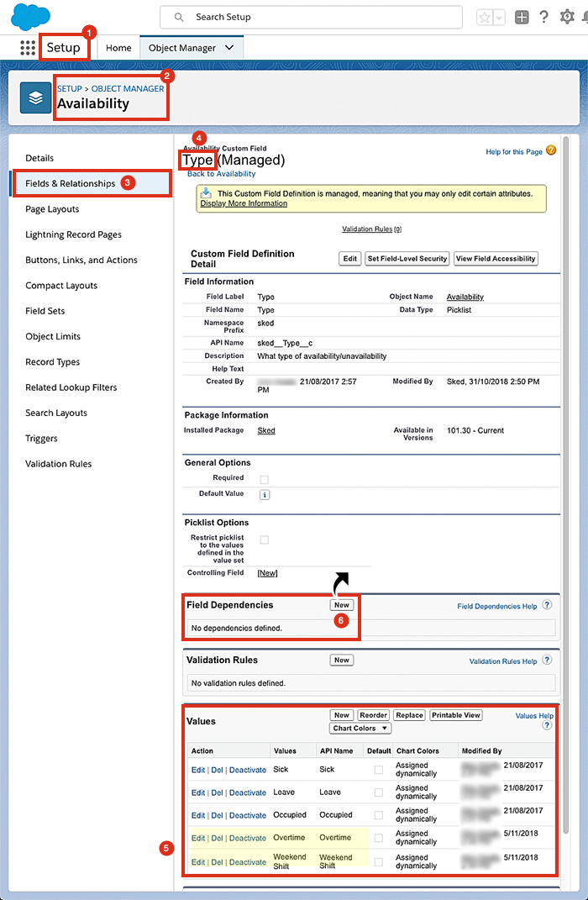Open the setup gear icon
The height and width of the screenshot is (900, 588).
(x=567, y=17)
